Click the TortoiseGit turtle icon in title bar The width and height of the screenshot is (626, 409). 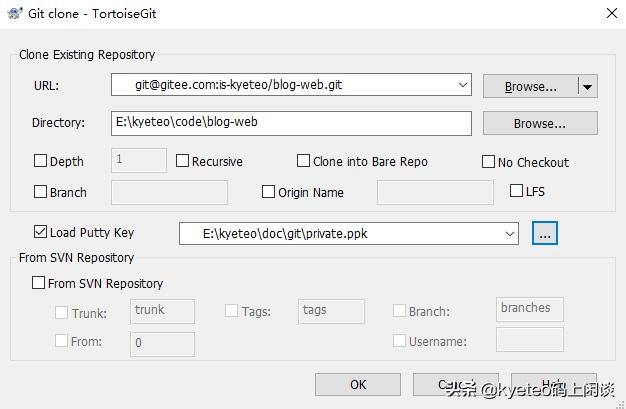tap(15, 13)
